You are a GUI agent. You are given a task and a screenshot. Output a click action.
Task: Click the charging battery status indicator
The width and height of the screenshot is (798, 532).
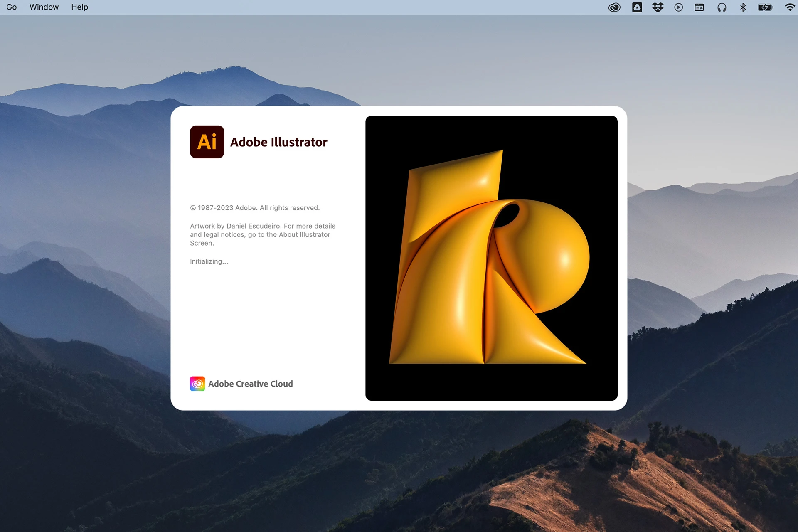point(766,7)
